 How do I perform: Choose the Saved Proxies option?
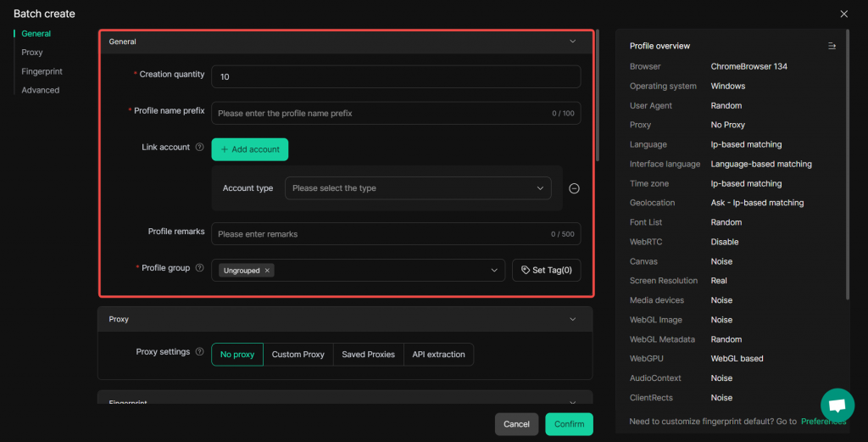tap(368, 355)
